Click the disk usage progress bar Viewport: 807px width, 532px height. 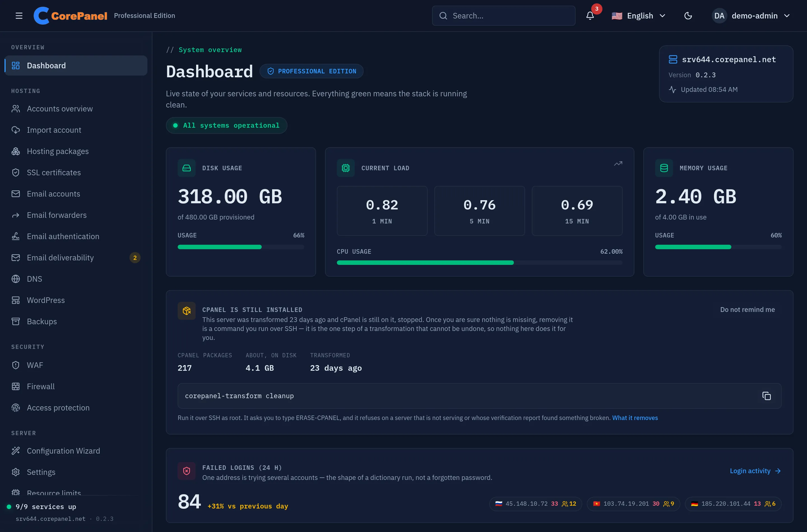[241, 247]
